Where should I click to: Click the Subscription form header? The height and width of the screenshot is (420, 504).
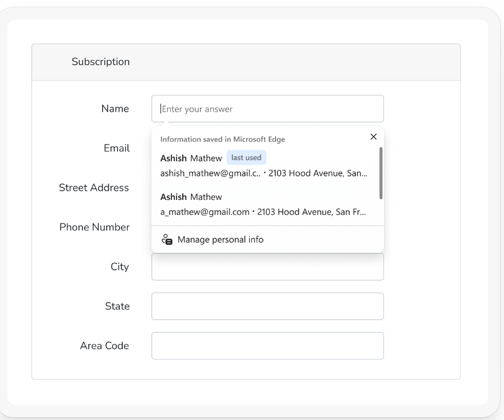click(x=100, y=62)
